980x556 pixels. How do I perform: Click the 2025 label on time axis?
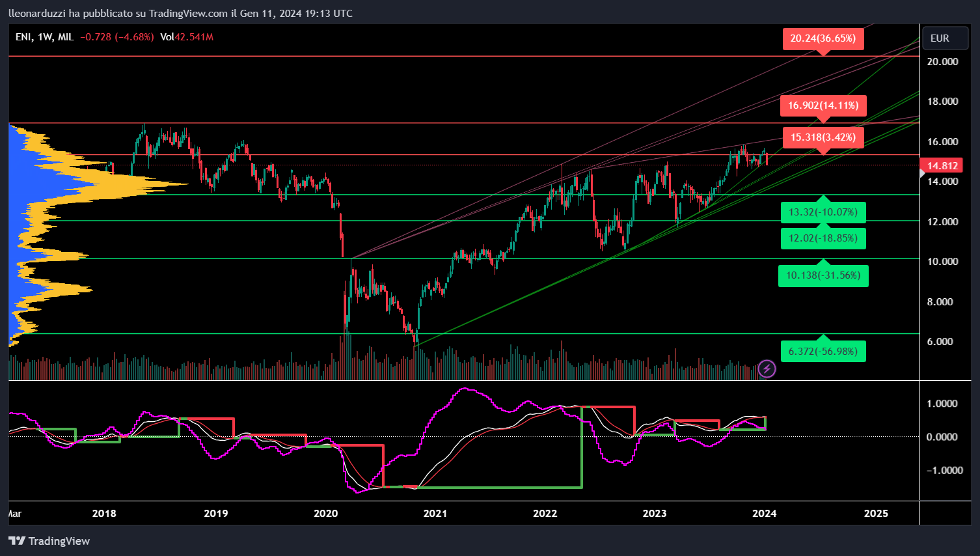click(x=876, y=513)
